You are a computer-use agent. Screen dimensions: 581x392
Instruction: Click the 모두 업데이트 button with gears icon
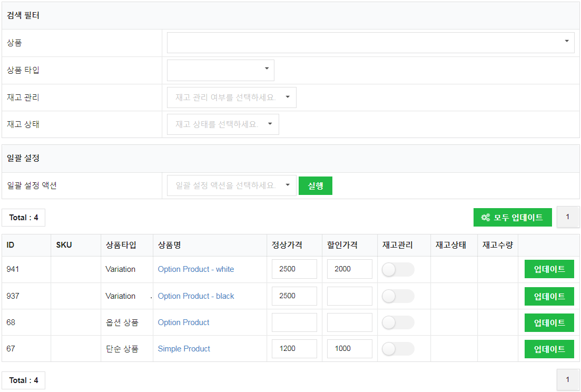tap(512, 217)
